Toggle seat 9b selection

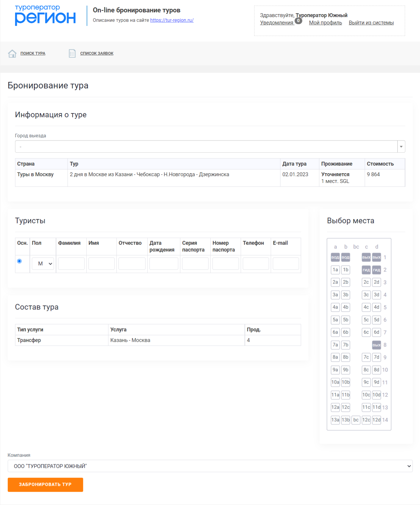(345, 370)
